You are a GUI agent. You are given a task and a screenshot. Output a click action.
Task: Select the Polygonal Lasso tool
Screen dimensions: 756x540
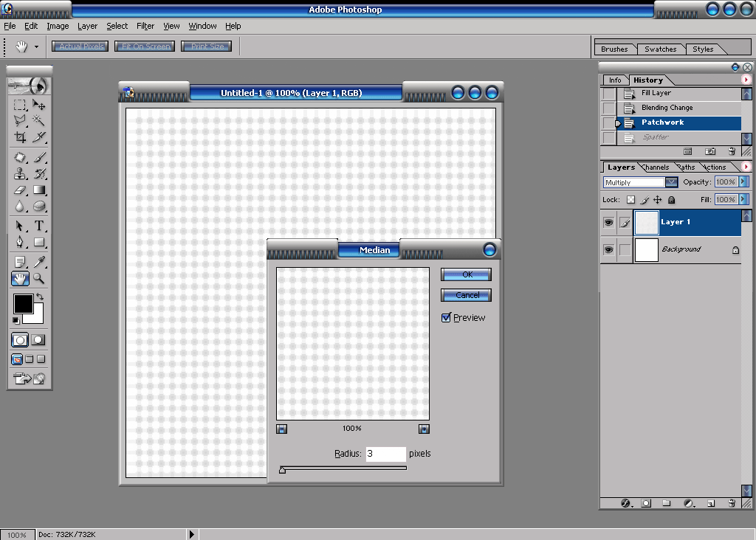click(x=20, y=120)
